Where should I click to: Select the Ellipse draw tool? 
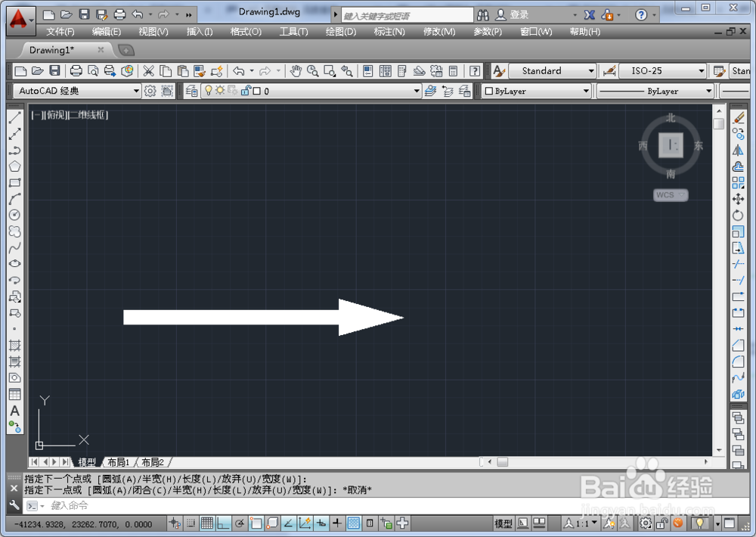pos(15,264)
